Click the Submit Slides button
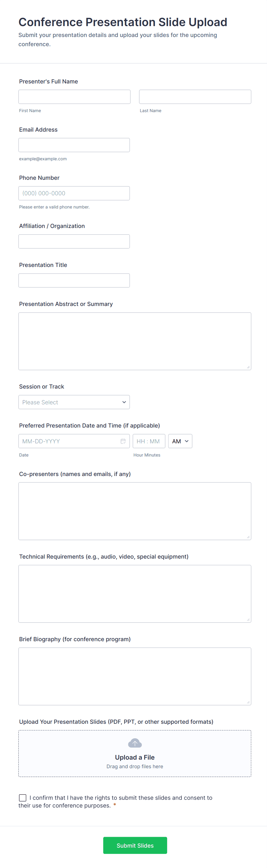The height and width of the screenshot is (868, 267). [x=135, y=845]
